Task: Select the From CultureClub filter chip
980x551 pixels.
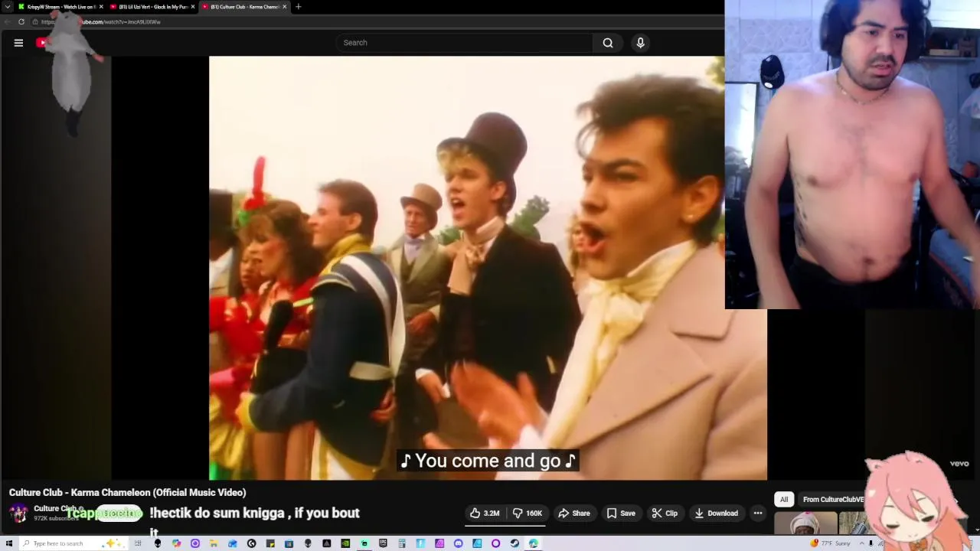Action: pyautogui.click(x=833, y=500)
